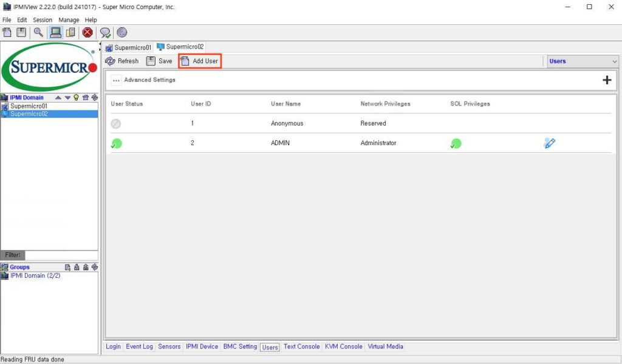The width and height of the screenshot is (622, 364).
Task: Click the red stop X toolbar icon
Action: pos(87,33)
